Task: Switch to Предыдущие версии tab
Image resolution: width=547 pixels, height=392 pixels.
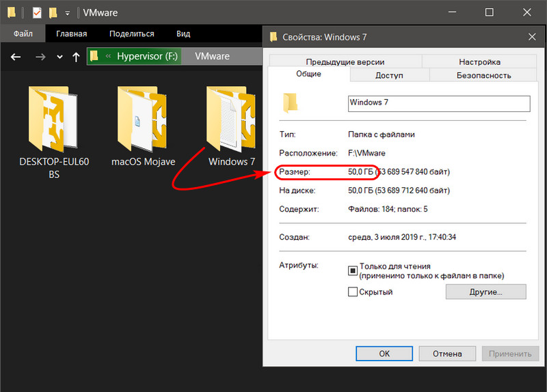Action: 345,61
